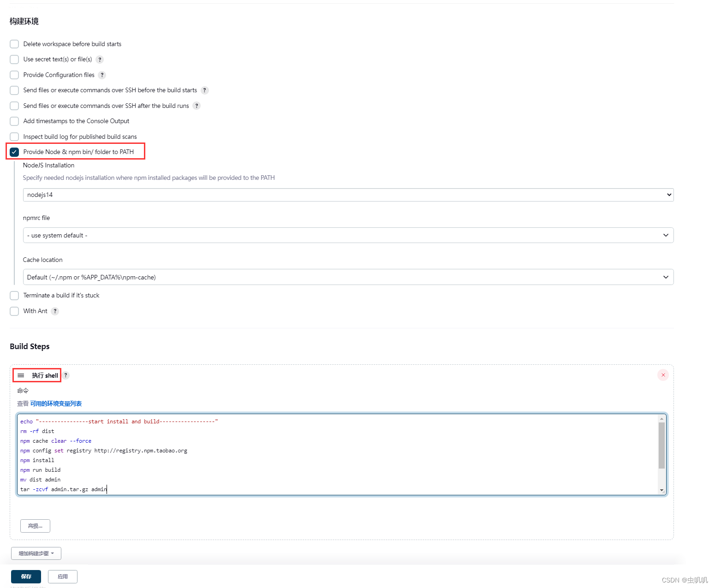Click the drag handle of the shell build step
This screenshot has width=715, height=588.
[x=20, y=375]
